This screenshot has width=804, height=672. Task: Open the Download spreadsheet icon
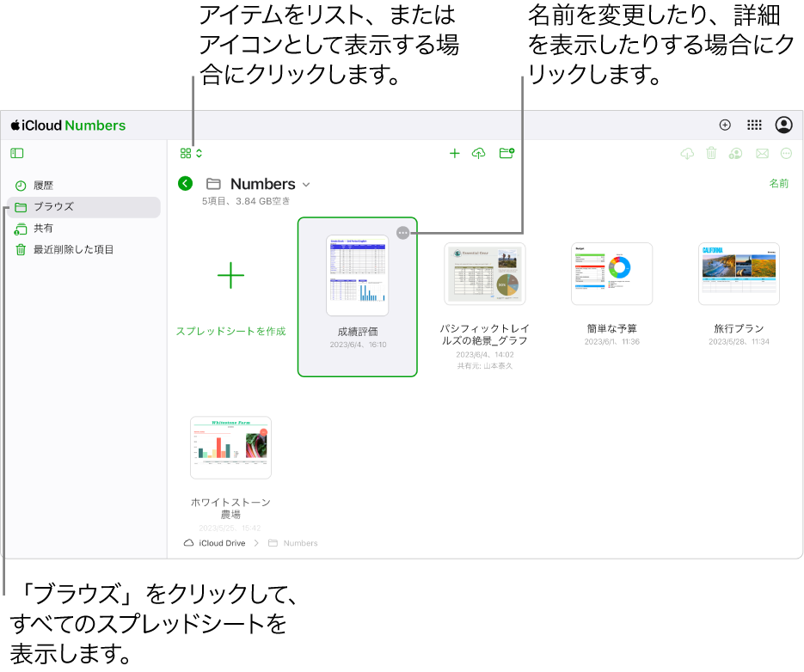(686, 153)
